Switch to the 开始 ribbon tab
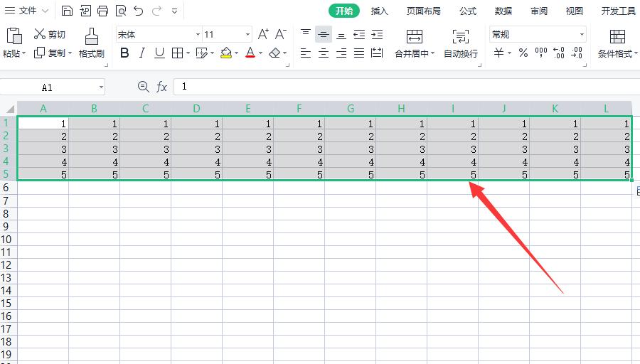Image resolution: width=640 pixels, height=364 pixels. click(x=344, y=11)
